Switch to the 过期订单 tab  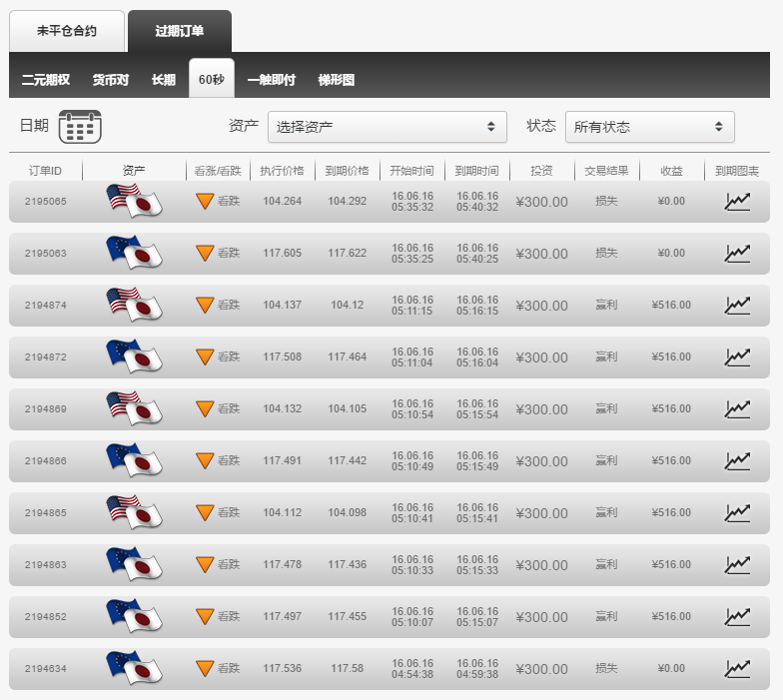(x=180, y=31)
